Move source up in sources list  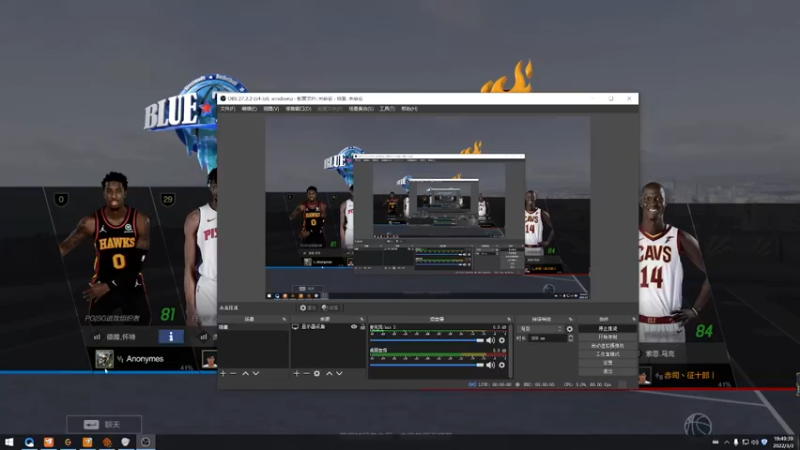click(329, 373)
